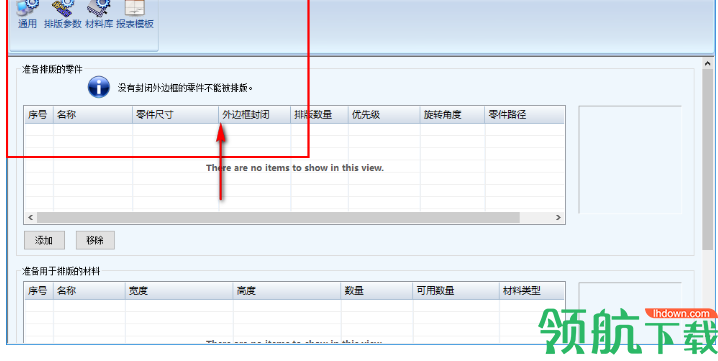The image size is (718, 361).
Task: Open the 报表模板 report template icon
Action: [135, 15]
